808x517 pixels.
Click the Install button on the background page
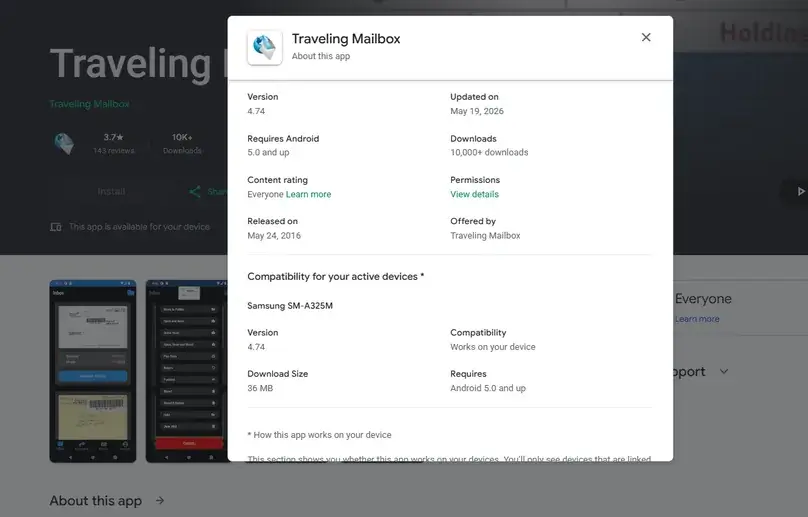[x=111, y=191]
